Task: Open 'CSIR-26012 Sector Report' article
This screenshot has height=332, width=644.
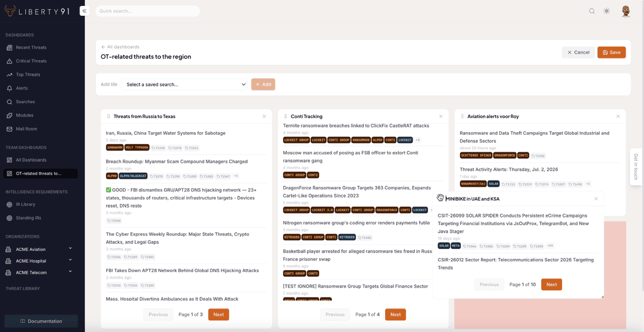Action: click(516, 264)
